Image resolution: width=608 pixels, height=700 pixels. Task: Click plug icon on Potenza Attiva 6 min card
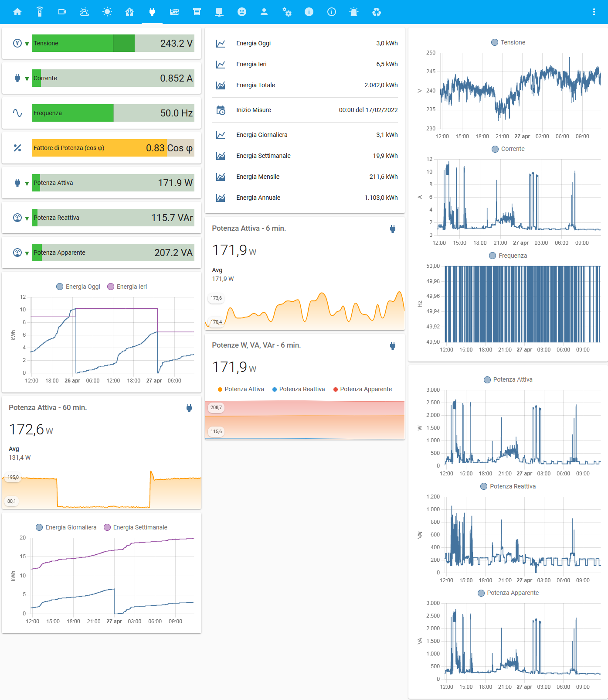click(393, 229)
